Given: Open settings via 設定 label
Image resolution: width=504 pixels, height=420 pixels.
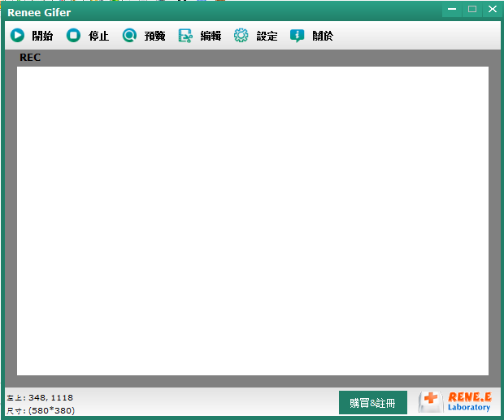Looking at the screenshot, I should pos(267,36).
